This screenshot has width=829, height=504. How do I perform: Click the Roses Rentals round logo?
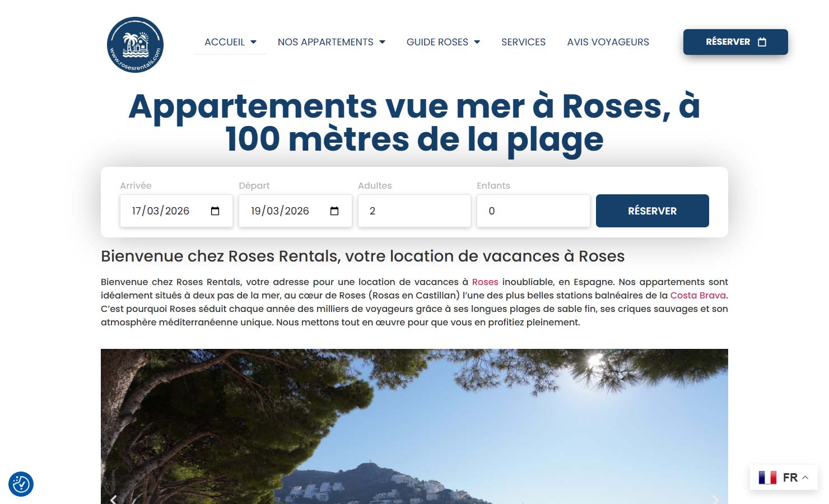point(135,45)
